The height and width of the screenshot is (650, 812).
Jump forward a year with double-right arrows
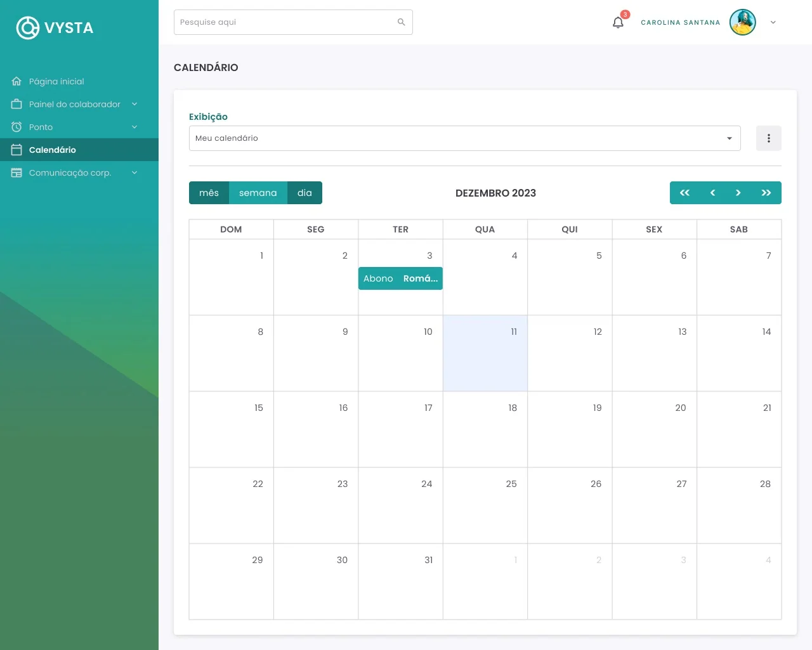[x=766, y=193]
